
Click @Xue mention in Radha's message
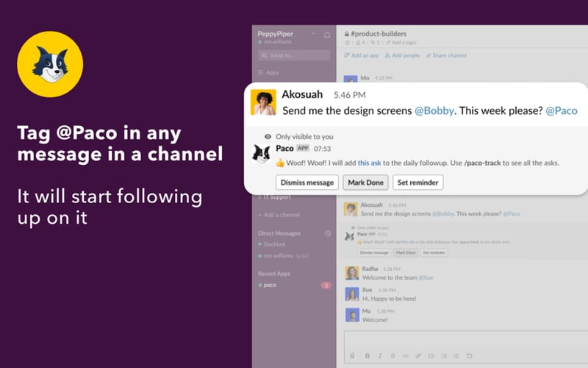(x=426, y=278)
